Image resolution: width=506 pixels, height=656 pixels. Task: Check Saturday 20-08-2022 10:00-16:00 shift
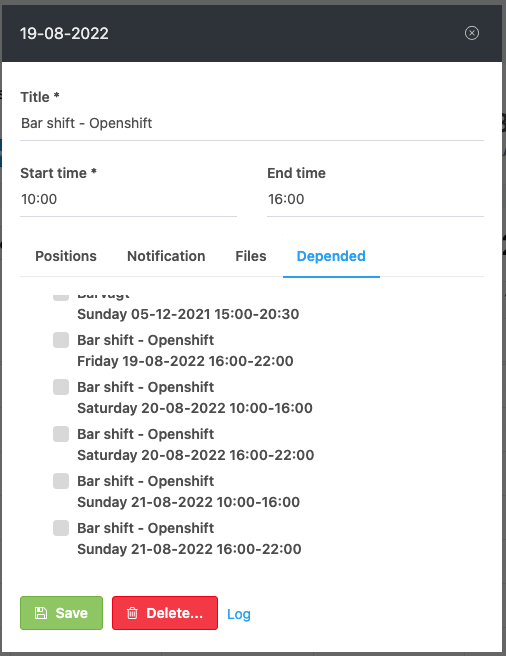[x=61, y=387]
